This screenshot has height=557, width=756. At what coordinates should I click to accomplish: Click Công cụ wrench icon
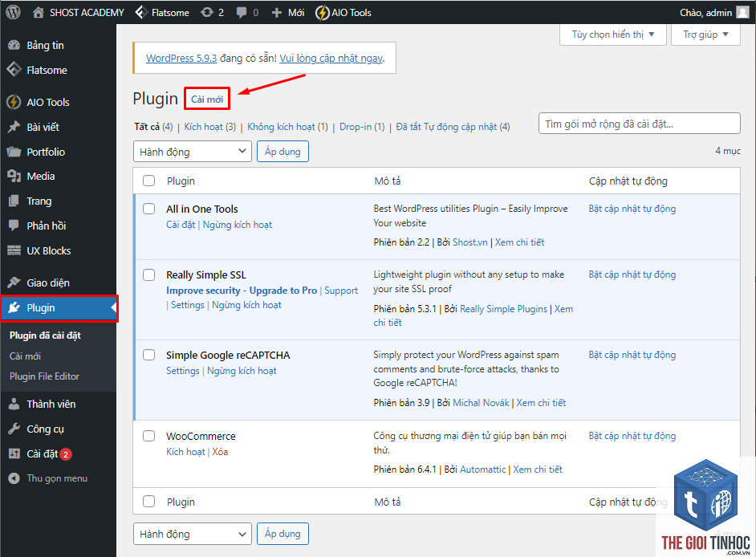tap(14, 429)
